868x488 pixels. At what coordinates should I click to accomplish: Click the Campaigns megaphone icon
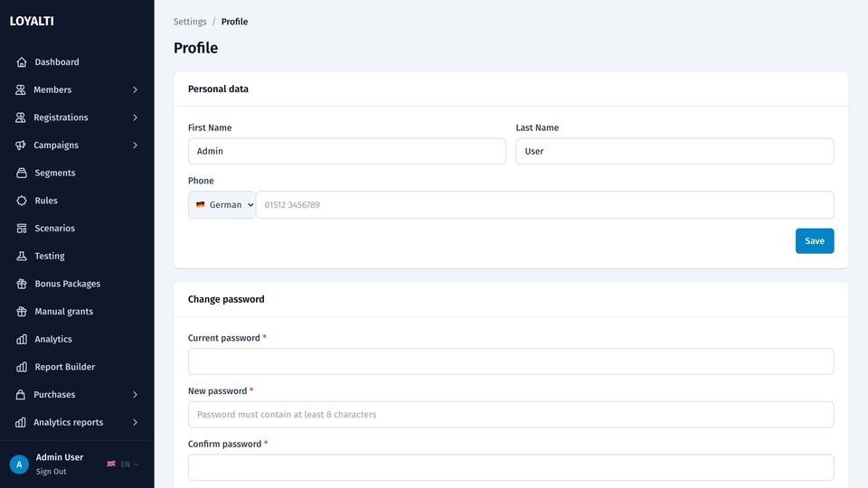[21, 145]
